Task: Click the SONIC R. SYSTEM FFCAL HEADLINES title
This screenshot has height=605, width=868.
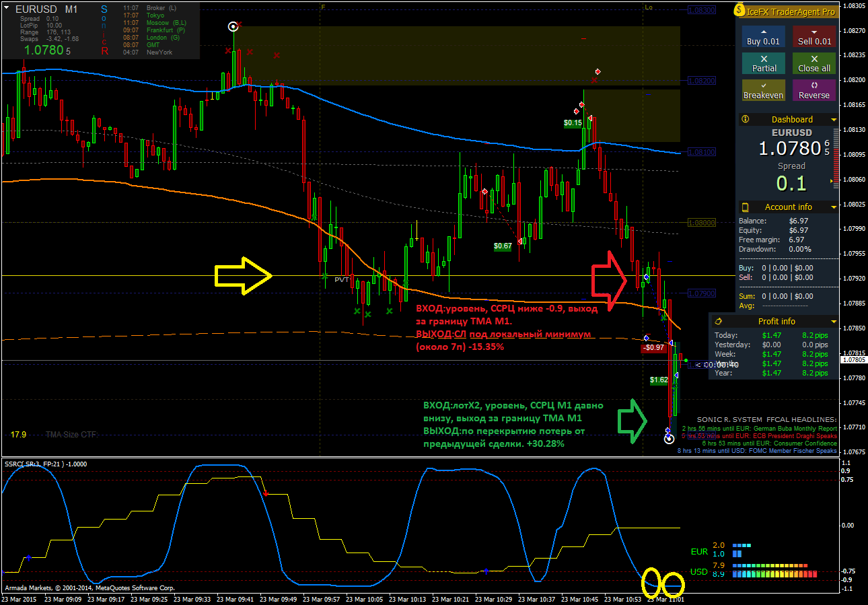Action: pos(767,419)
